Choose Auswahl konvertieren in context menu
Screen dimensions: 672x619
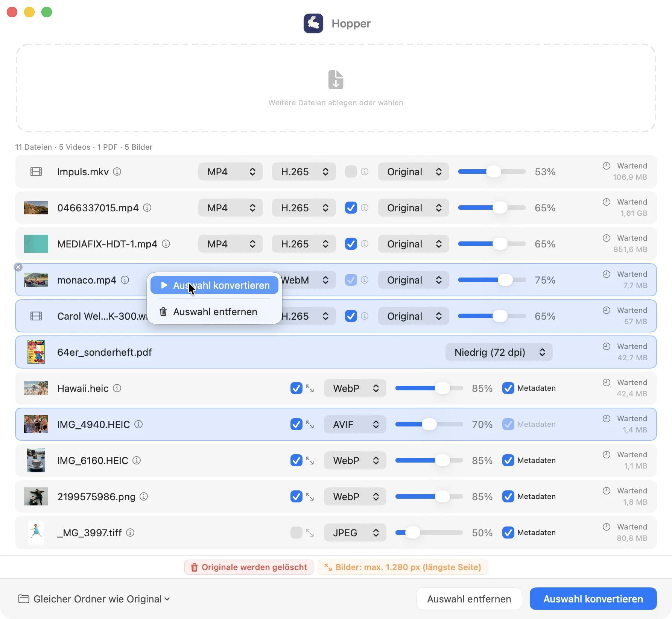tap(214, 285)
